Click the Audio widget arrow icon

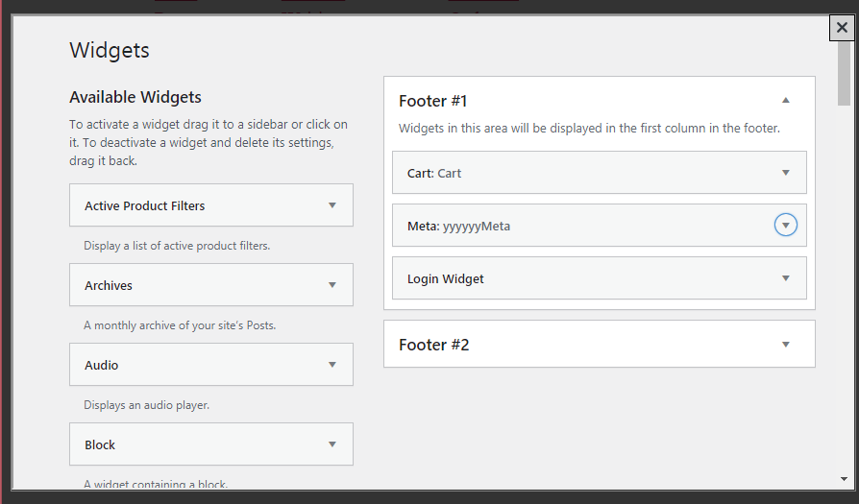click(331, 365)
